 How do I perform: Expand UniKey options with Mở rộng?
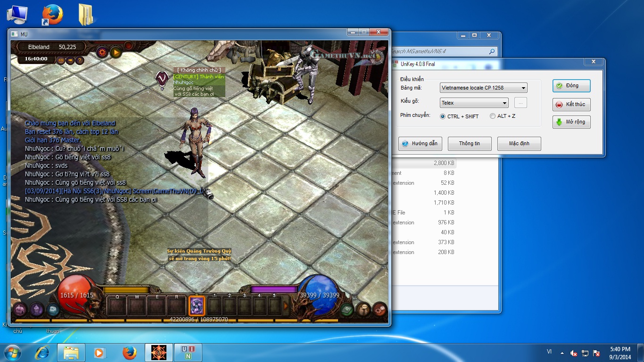coord(571,122)
